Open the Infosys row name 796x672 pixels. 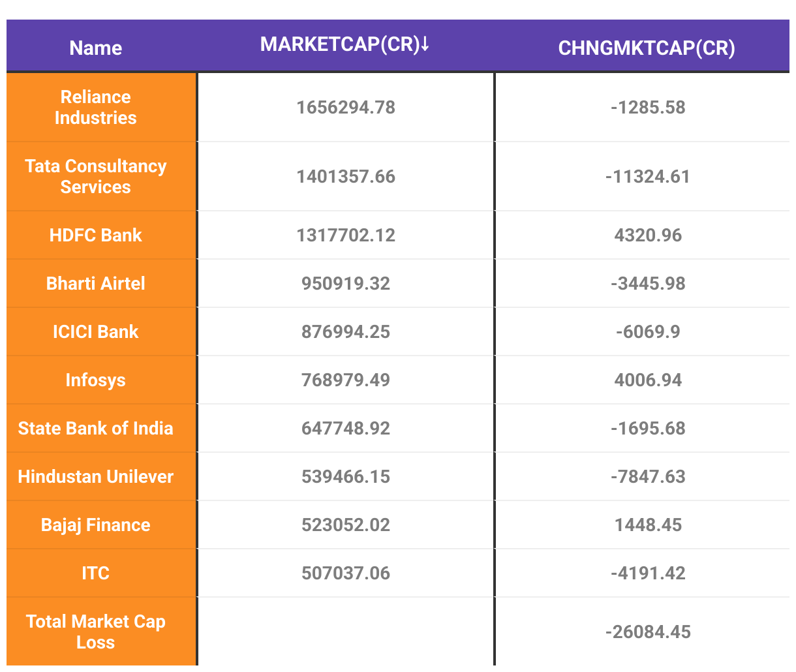click(x=96, y=380)
